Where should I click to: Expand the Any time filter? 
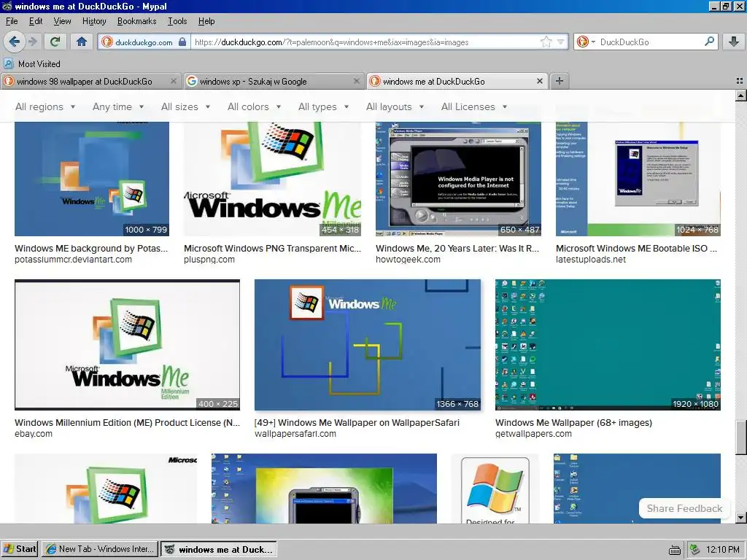pyautogui.click(x=118, y=106)
